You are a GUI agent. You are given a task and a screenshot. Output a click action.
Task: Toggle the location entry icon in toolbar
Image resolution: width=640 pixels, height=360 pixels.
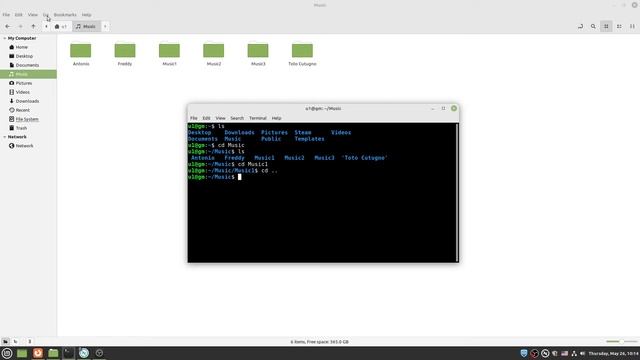pos(580,27)
